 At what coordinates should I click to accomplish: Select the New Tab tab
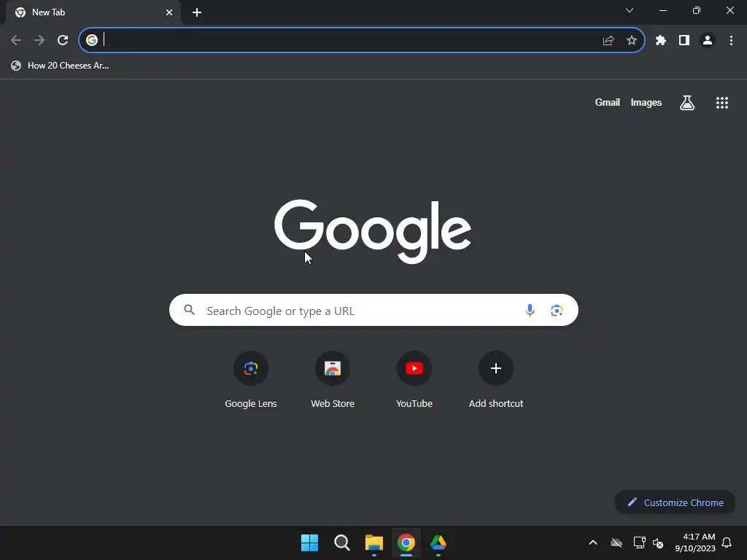coord(93,12)
